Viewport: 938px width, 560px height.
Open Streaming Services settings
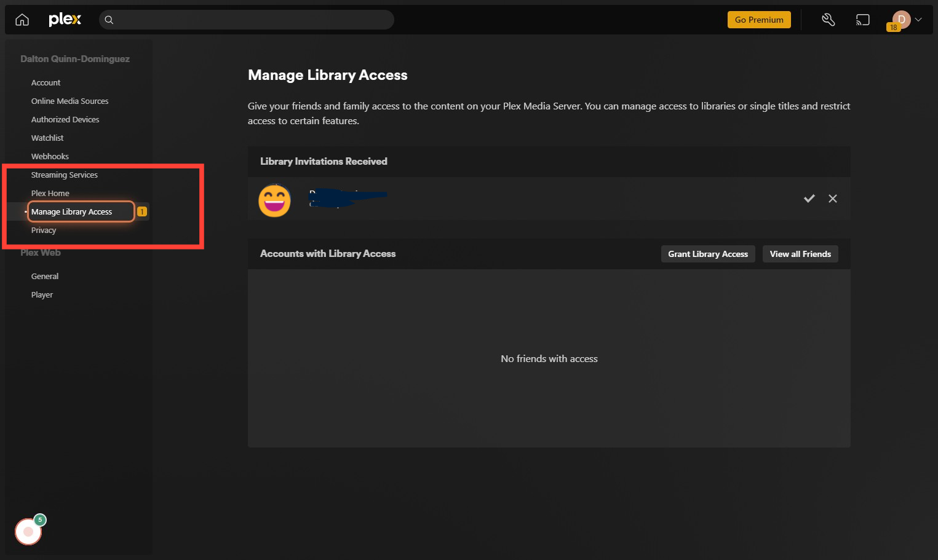(x=64, y=175)
